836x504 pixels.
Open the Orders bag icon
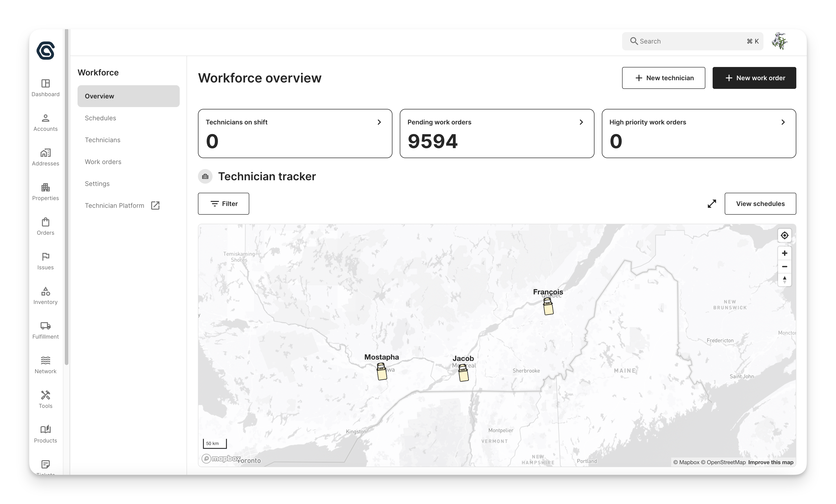45,222
